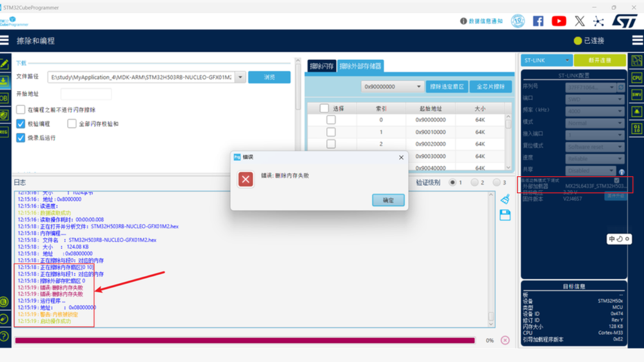This screenshot has height=362, width=644.
Task: Confirm the error dialog with OK button
Action: tap(388, 200)
